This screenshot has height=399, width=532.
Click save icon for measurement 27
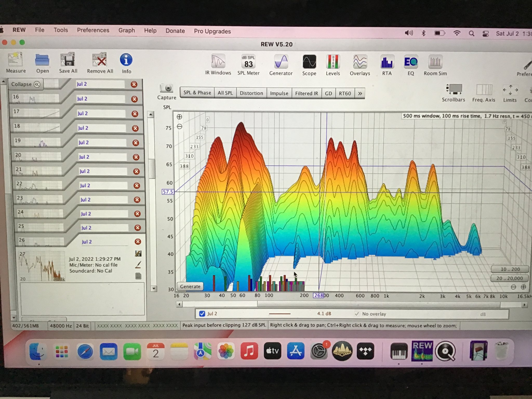click(138, 253)
